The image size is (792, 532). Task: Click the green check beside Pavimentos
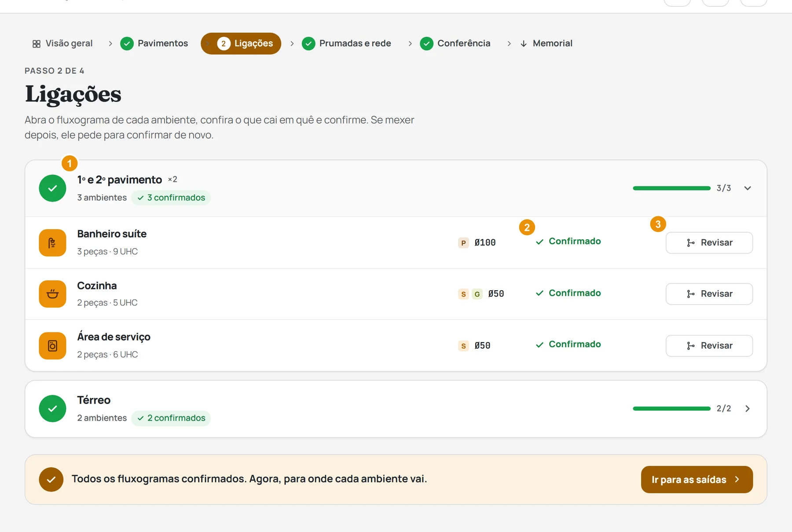coord(127,44)
